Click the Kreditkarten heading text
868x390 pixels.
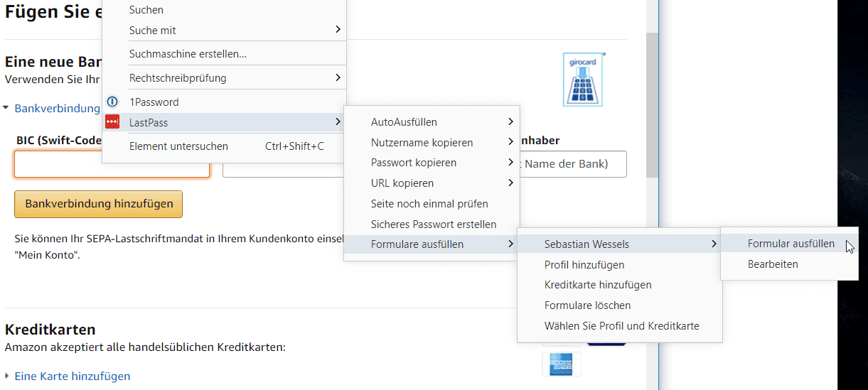click(50, 330)
